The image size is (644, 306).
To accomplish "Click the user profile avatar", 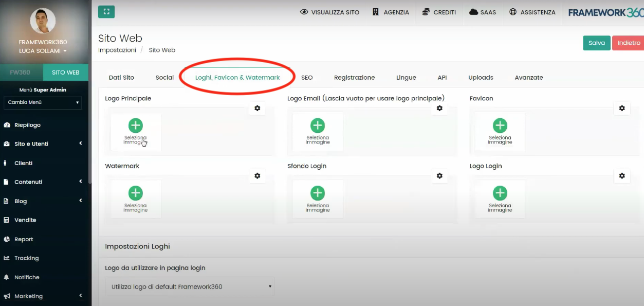I will 43,21.
